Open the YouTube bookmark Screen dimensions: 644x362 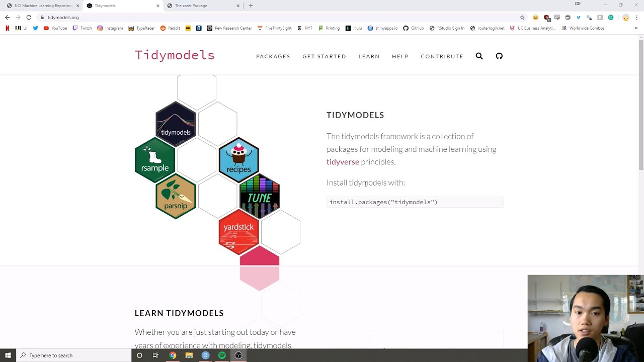pos(55,28)
